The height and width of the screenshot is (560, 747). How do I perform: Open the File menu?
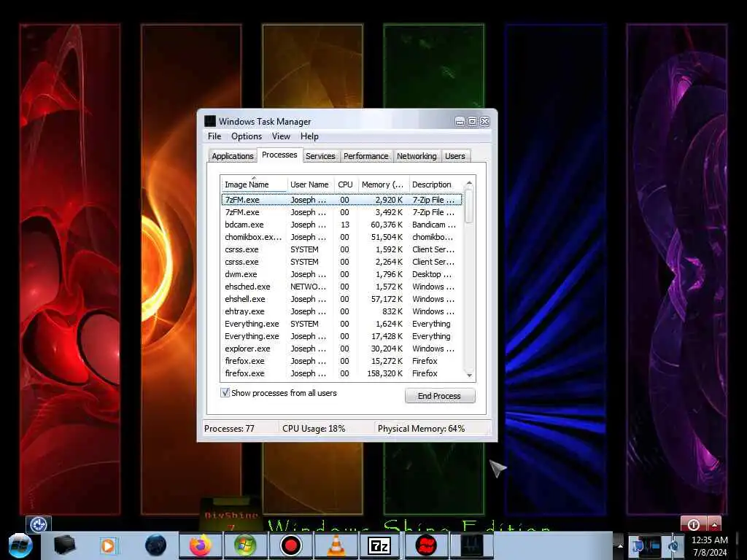(x=214, y=136)
